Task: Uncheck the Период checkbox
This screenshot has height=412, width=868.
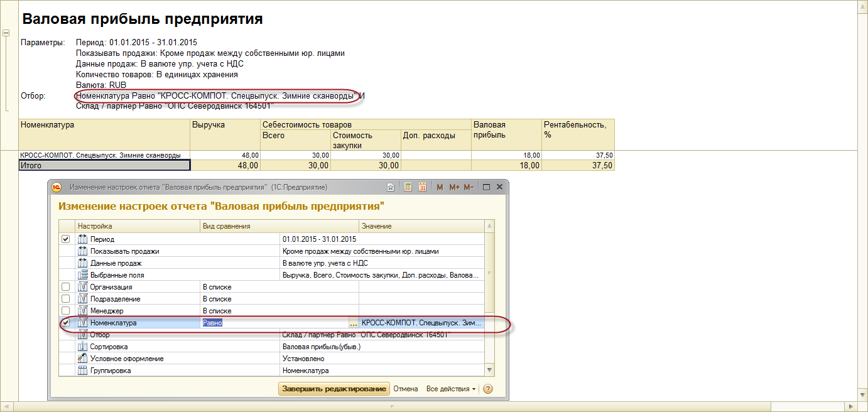Action: (65, 239)
